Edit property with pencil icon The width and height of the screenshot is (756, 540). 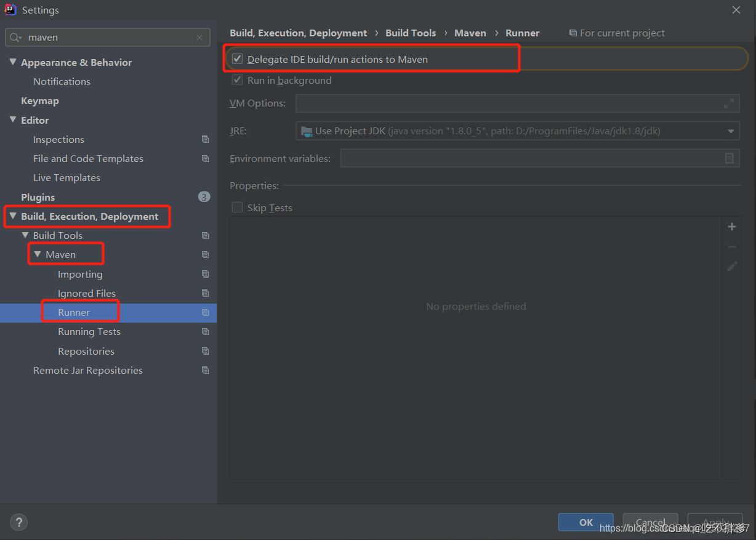(732, 267)
